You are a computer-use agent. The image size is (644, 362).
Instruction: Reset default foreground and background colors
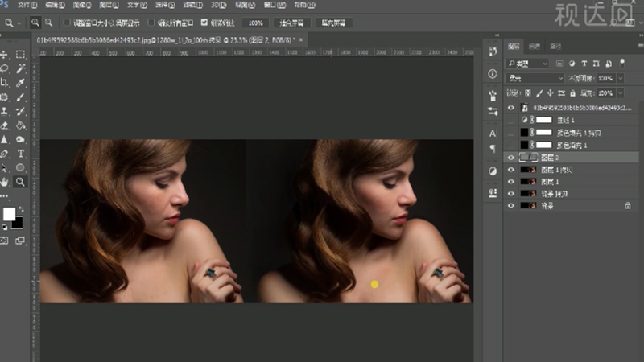click(x=5, y=227)
